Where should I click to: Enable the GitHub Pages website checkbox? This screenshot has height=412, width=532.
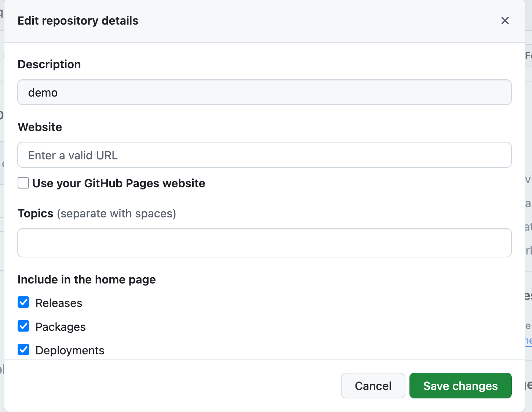(x=23, y=183)
